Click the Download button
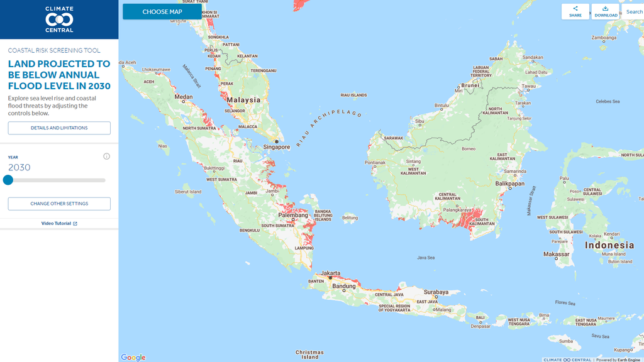The height and width of the screenshot is (362, 644). tap(606, 11)
